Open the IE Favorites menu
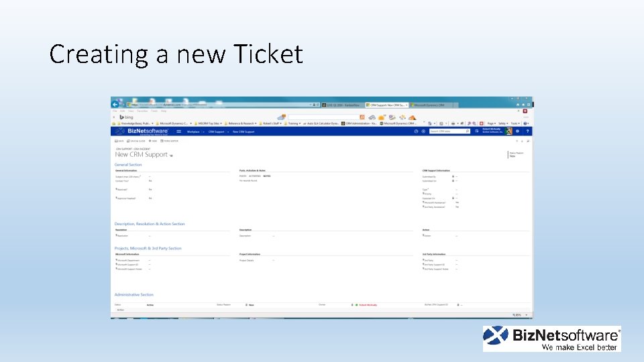Viewport: 644px width, 362px height. tap(142, 111)
